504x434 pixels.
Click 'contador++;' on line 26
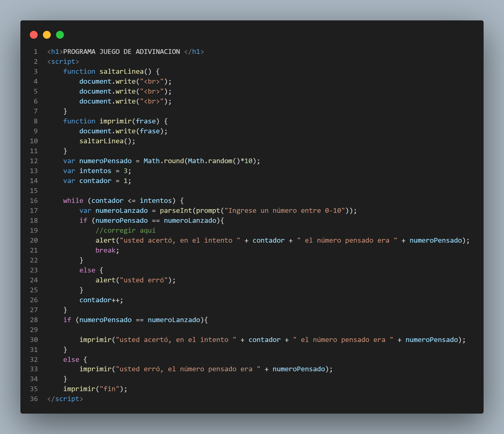(x=101, y=300)
